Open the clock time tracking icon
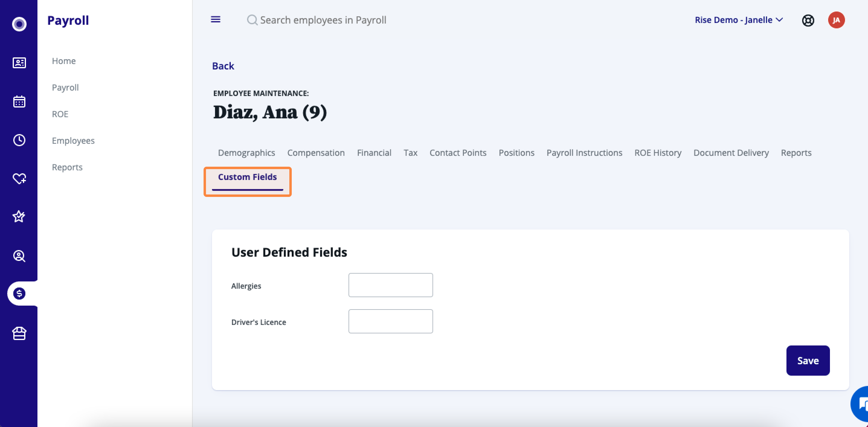This screenshot has width=868, height=427. click(19, 140)
